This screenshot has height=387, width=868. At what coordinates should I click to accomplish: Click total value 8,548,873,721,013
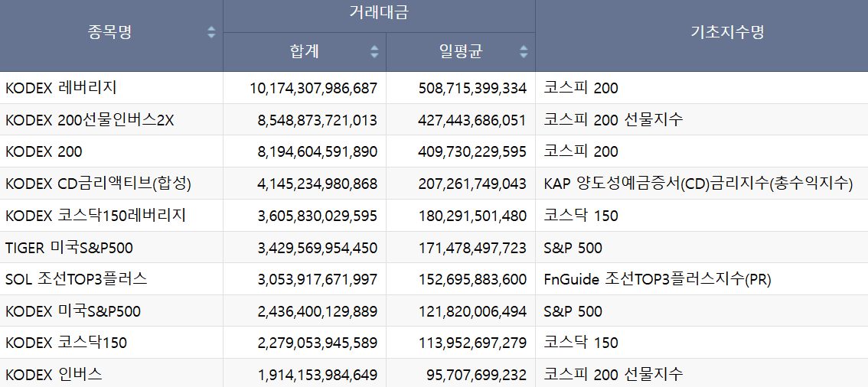(x=318, y=120)
